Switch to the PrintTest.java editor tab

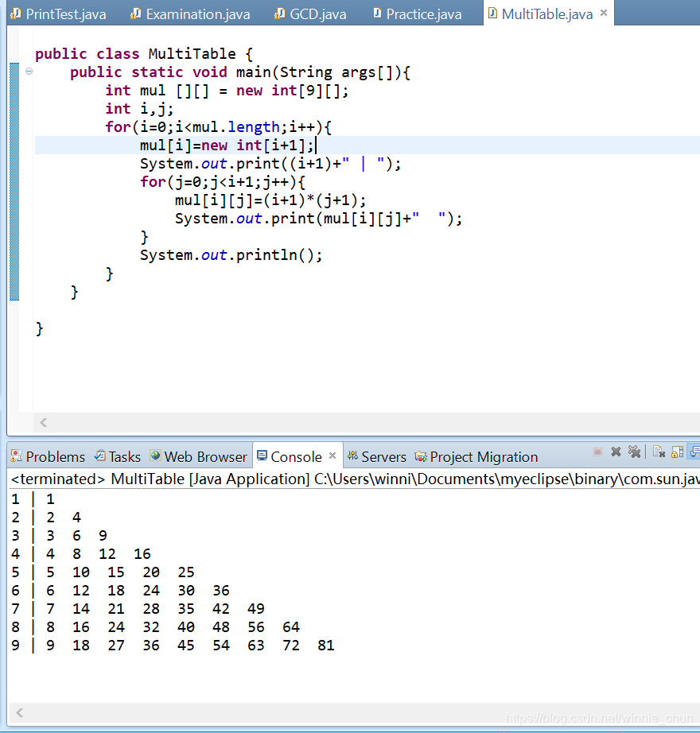58,14
